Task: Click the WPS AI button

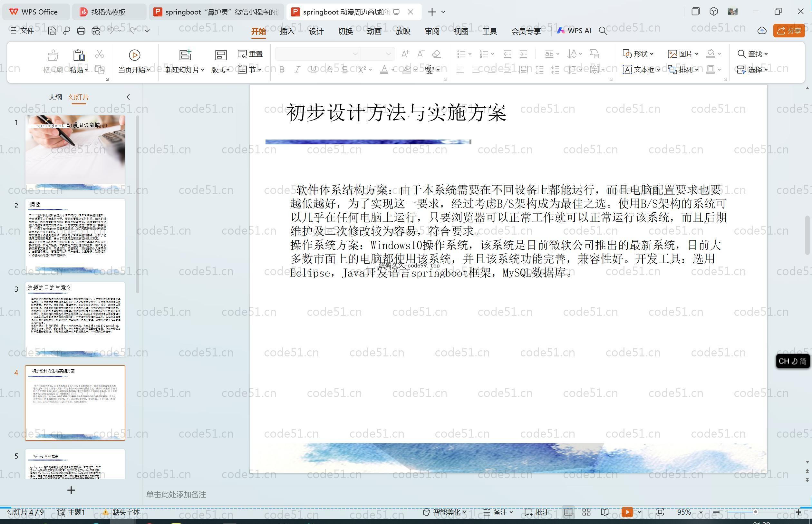Action: 574,31
